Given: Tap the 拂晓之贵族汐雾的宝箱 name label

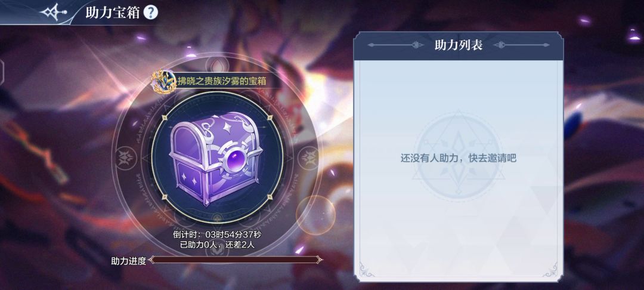Looking at the screenshot, I should pos(222,81).
